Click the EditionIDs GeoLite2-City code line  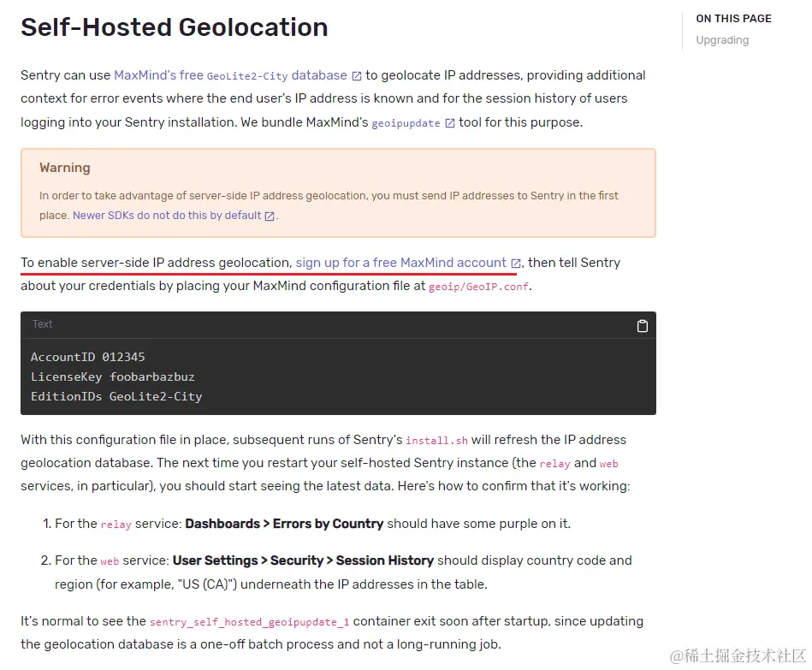coord(116,396)
